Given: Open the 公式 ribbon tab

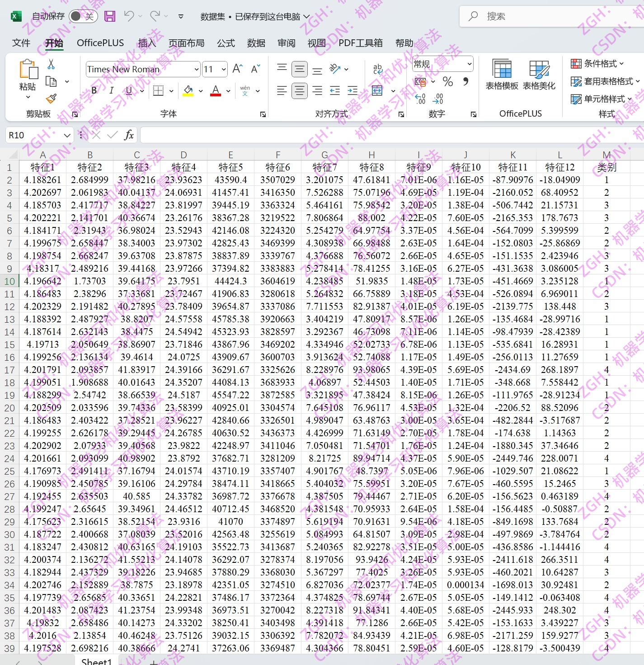Looking at the screenshot, I should click(226, 43).
